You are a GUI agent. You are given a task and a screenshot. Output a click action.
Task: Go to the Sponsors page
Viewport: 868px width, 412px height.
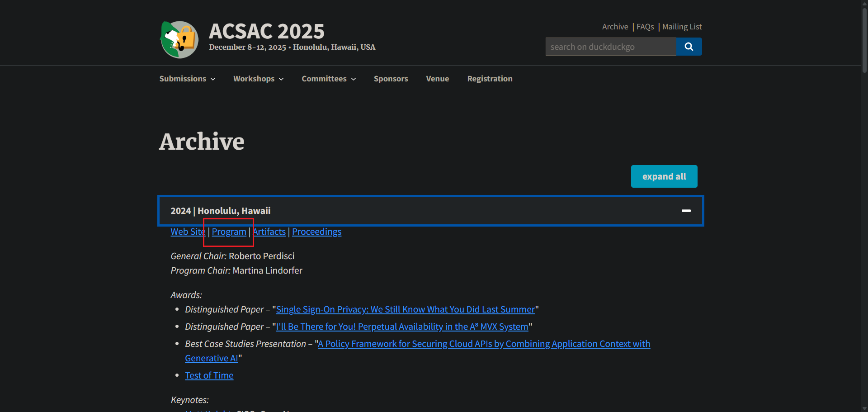click(391, 79)
